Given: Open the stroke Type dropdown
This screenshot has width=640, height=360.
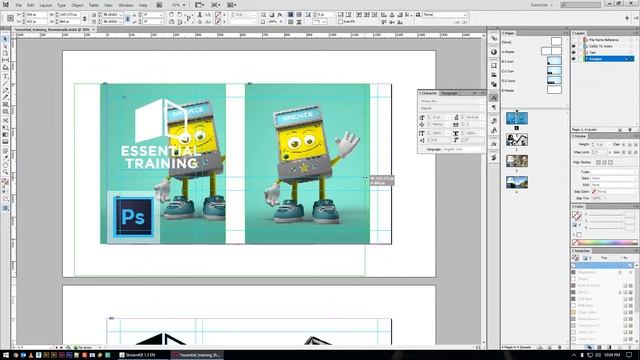Looking at the screenshot, I should (614, 172).
